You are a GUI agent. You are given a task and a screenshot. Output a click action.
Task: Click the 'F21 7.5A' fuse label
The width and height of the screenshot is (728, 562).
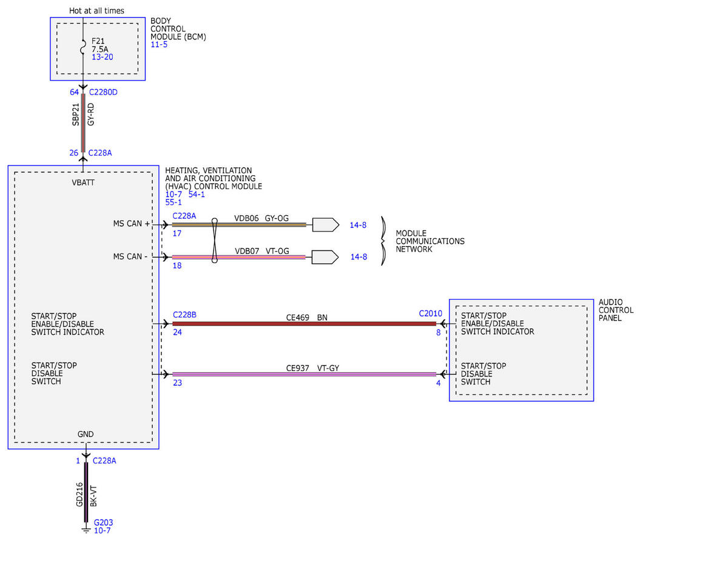point(101,45)
